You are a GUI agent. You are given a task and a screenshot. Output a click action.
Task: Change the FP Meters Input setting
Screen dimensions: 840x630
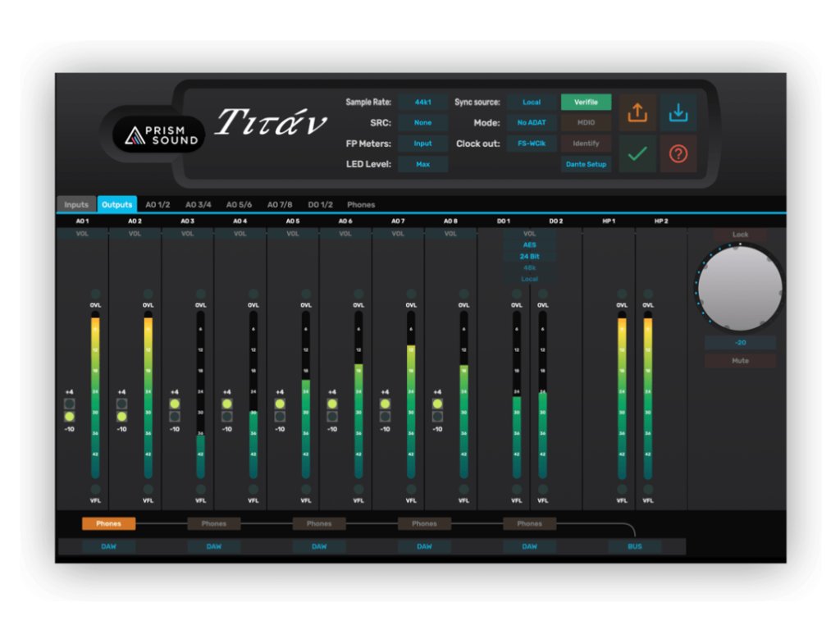point(422,144)
